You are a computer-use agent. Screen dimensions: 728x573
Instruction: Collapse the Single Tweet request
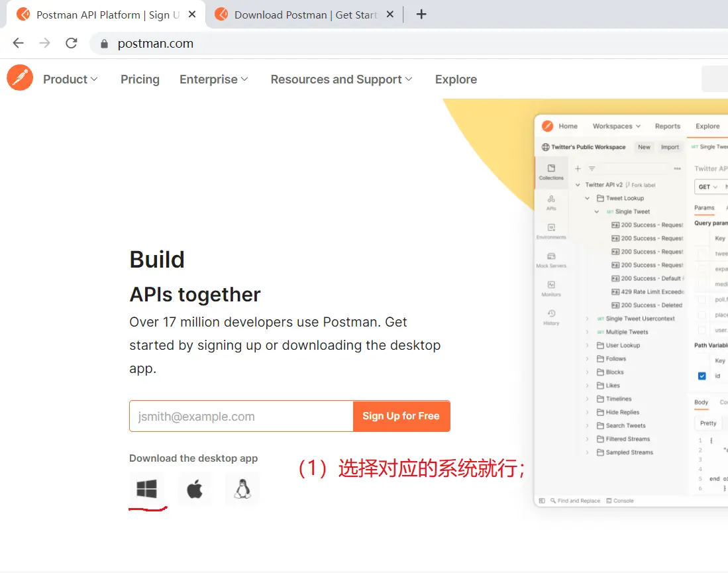click(x=597, y=212)
